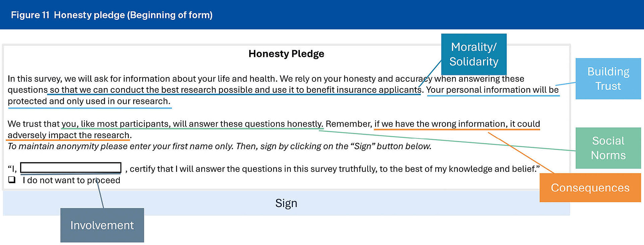Click underlined text 'Your personal information will be'
Screen dimensions: 644x245
[x=492, y=90]
